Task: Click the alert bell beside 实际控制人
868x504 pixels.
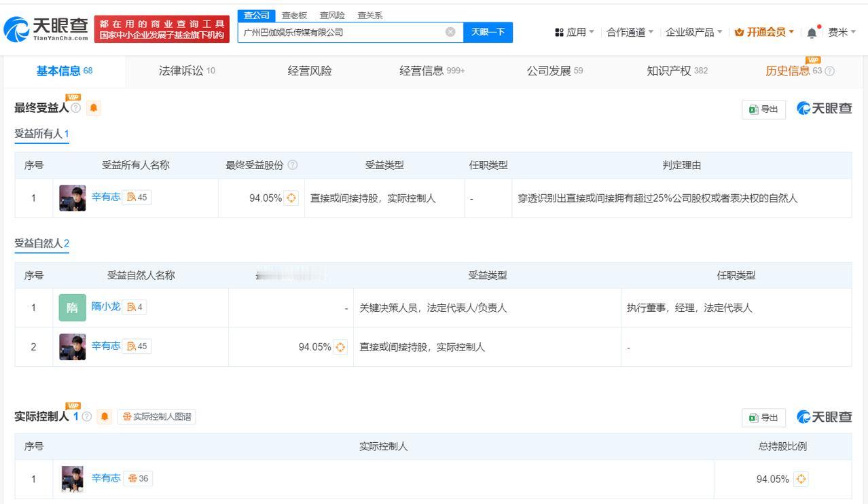Action: point(104,416)
